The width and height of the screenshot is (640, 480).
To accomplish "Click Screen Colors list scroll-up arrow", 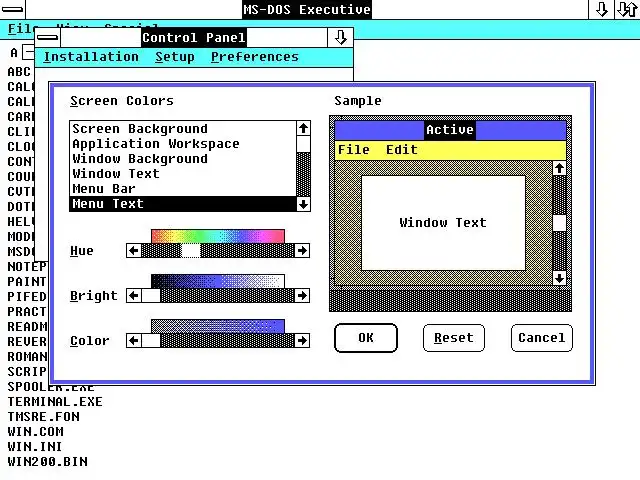I will pyautogui.click(x=303, y=128).
